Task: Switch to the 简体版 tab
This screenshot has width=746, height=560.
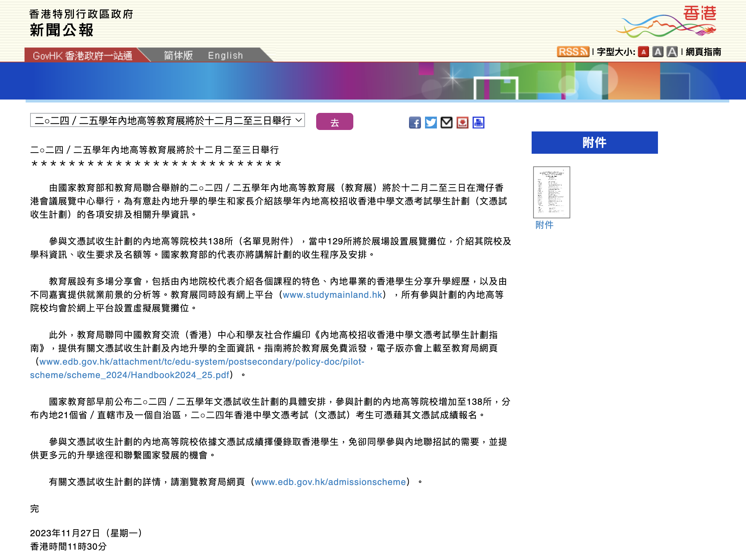Action: pyautogui.click(x=177, y=55)
